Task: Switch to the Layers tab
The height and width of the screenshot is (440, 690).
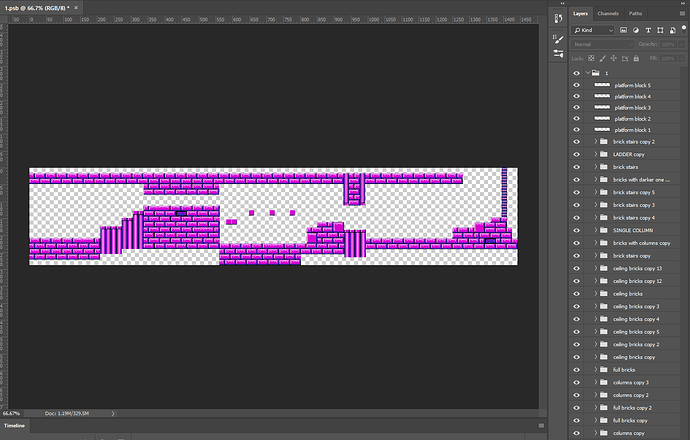Action: click(x=580, y=14)
